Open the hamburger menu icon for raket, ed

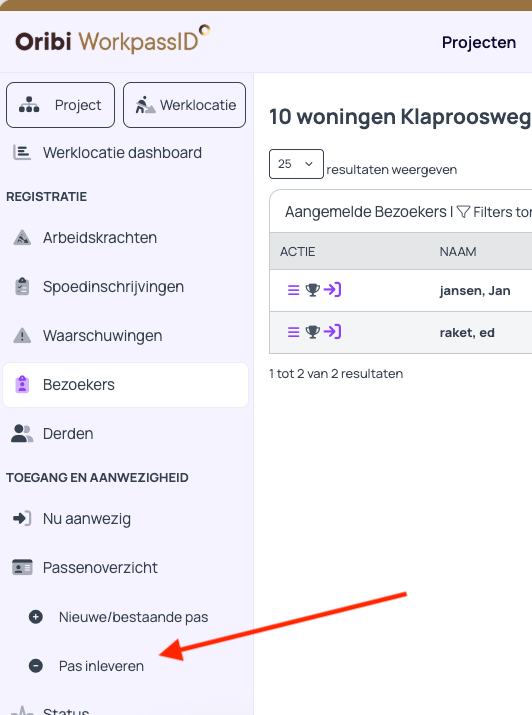(x=294, y=332)
